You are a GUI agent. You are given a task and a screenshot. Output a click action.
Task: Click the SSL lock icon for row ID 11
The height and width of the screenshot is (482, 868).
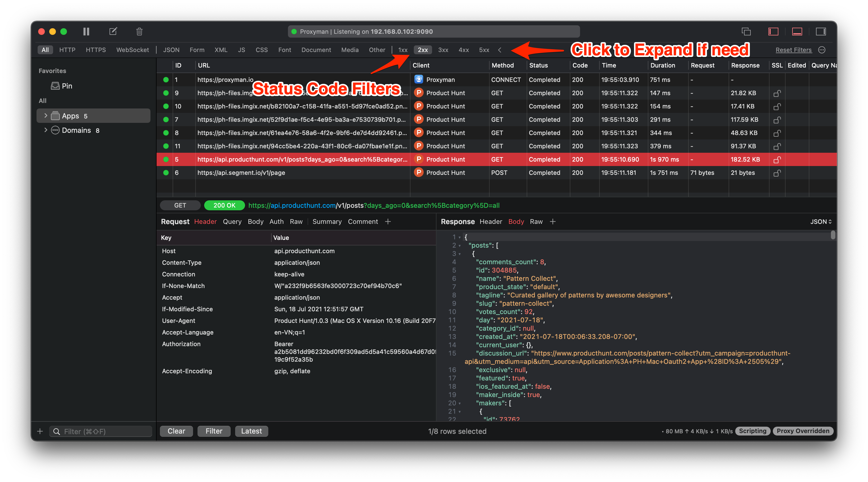tap(777, 146)
